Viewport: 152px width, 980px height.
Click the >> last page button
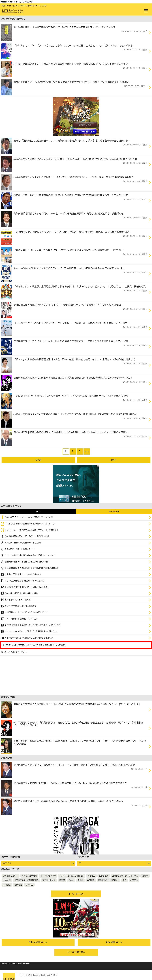click(86, 451)
